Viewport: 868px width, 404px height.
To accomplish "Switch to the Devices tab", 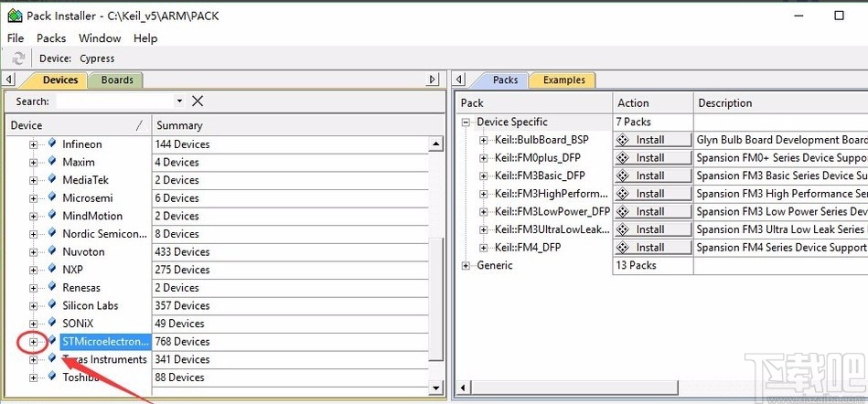I will [59, 80].
